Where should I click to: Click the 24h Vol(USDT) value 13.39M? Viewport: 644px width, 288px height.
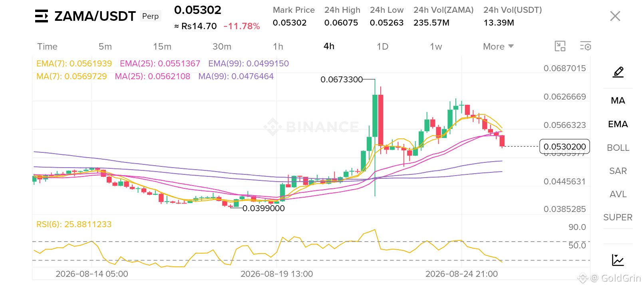point(499,23)
